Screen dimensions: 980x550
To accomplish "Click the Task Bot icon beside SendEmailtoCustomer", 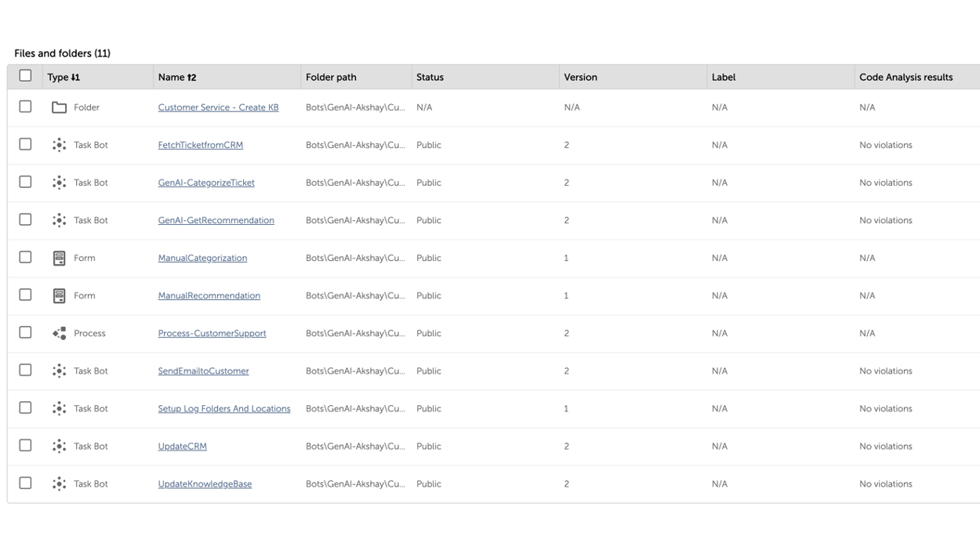I will [59, 371].
